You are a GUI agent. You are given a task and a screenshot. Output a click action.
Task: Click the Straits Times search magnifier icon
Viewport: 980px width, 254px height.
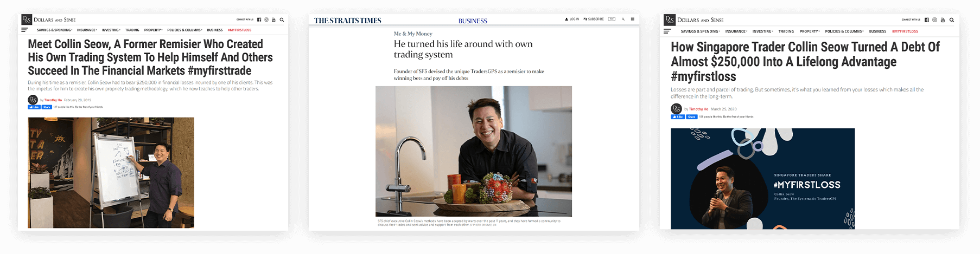[x=623, y=19]
